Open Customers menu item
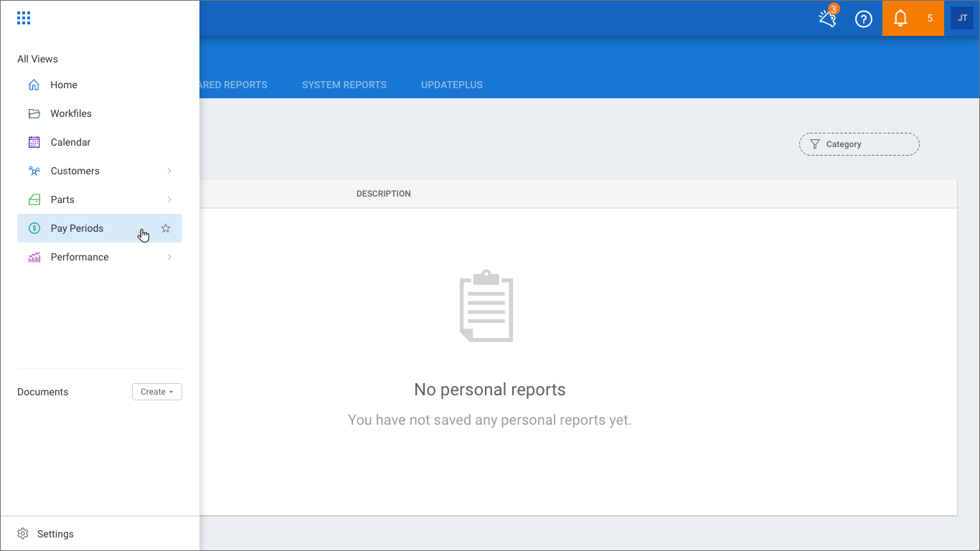 [100, 171]
